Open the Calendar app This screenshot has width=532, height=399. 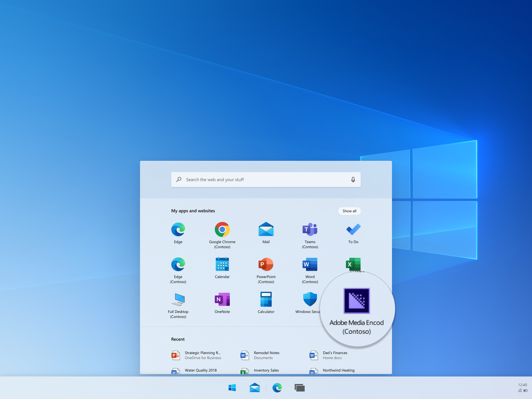(x=222, y=264)
